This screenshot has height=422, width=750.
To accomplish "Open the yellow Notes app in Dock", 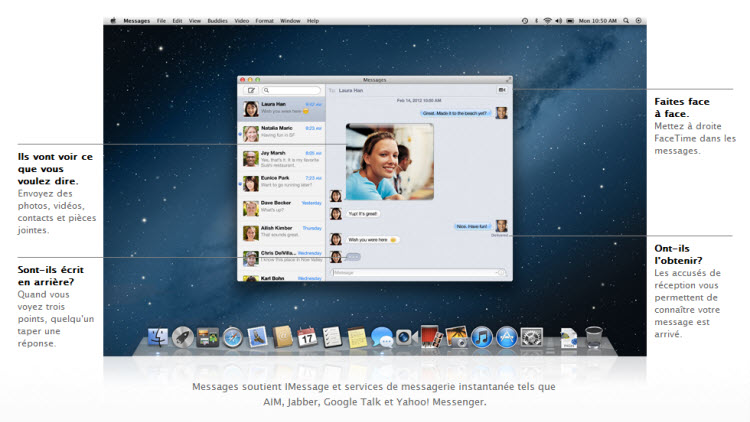I will coord(357,337).
